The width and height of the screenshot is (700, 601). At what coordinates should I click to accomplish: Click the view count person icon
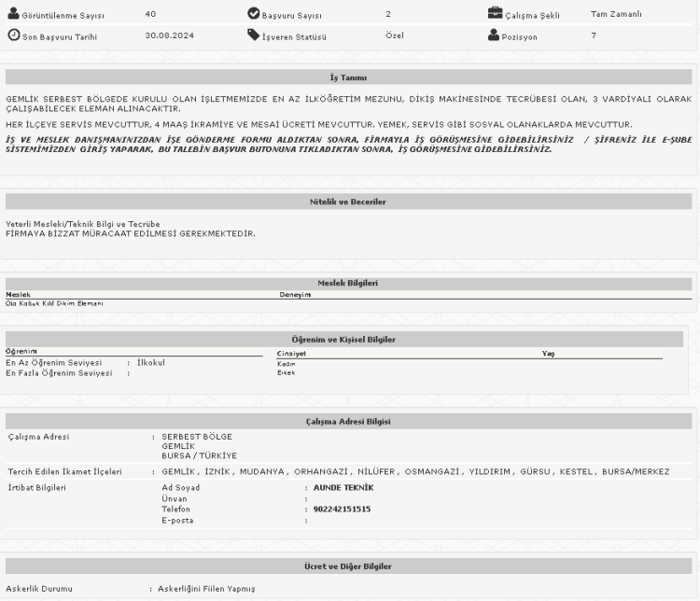13,14
